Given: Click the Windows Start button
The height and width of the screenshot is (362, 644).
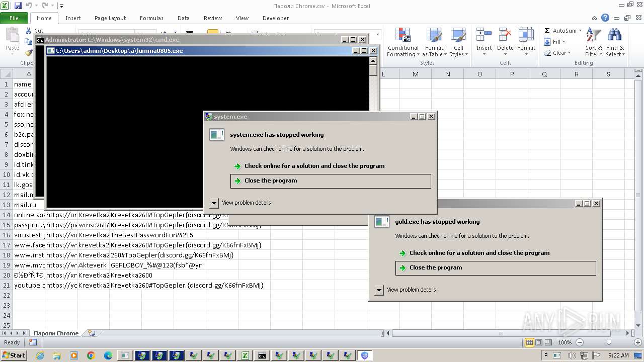Looking at the screenshot, I should (x=14, y=355).
